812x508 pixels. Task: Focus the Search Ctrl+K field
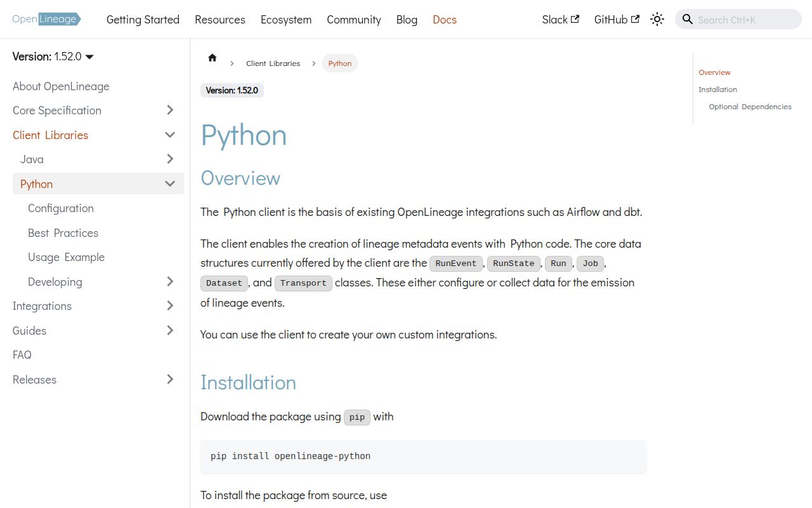(x=738, y=19)
